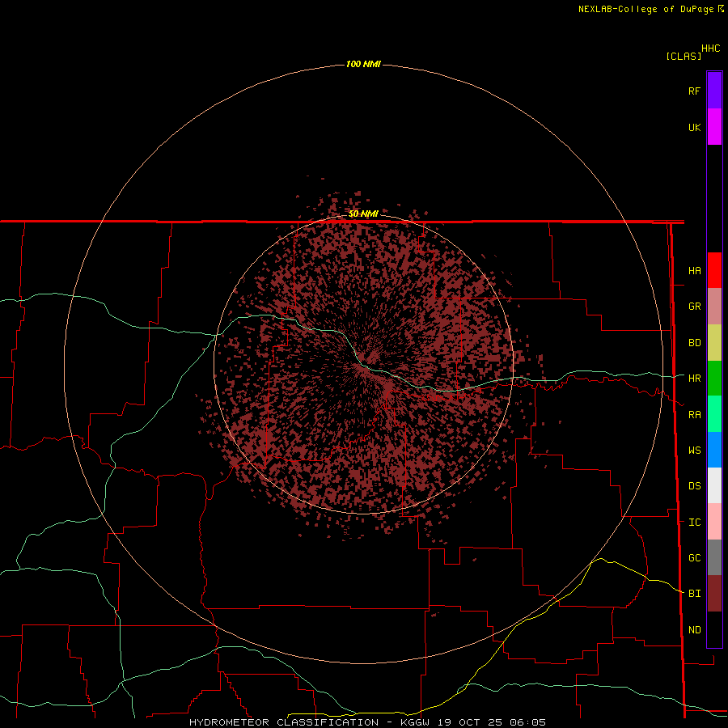The width and height of the screenshot is (728, 728).
Task: Click the DS white legend swatch
Action: tap(714, 485)
